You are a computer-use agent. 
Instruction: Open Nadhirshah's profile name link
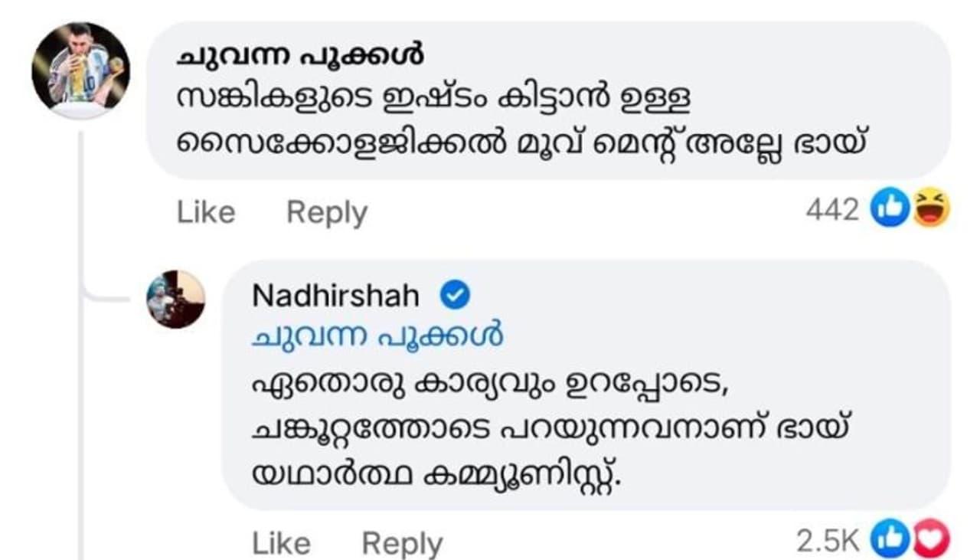[336, 296]
